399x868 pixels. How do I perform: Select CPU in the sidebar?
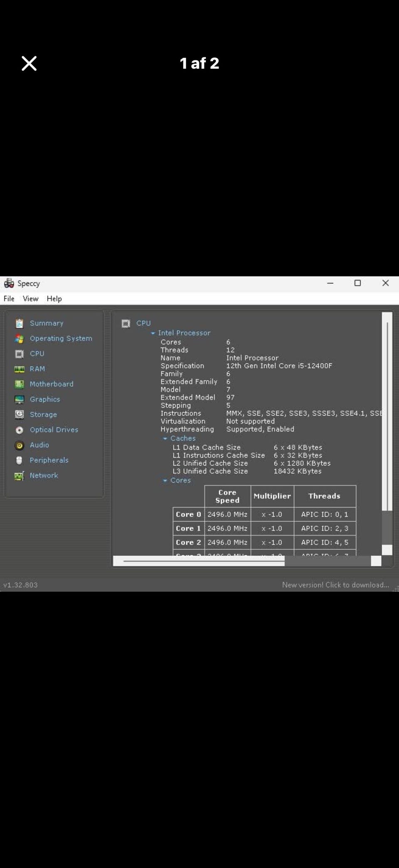[x=37, y=354]
